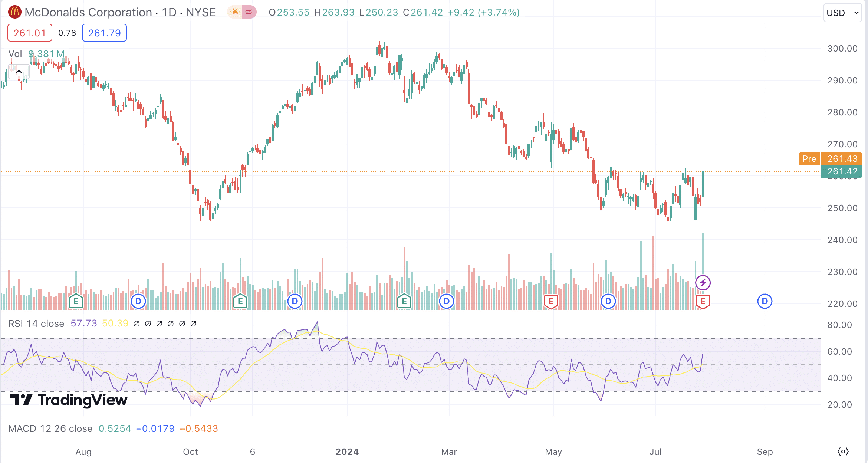
Task: Click the pink approximate-data indicator icon
Action: coord(249,12)
